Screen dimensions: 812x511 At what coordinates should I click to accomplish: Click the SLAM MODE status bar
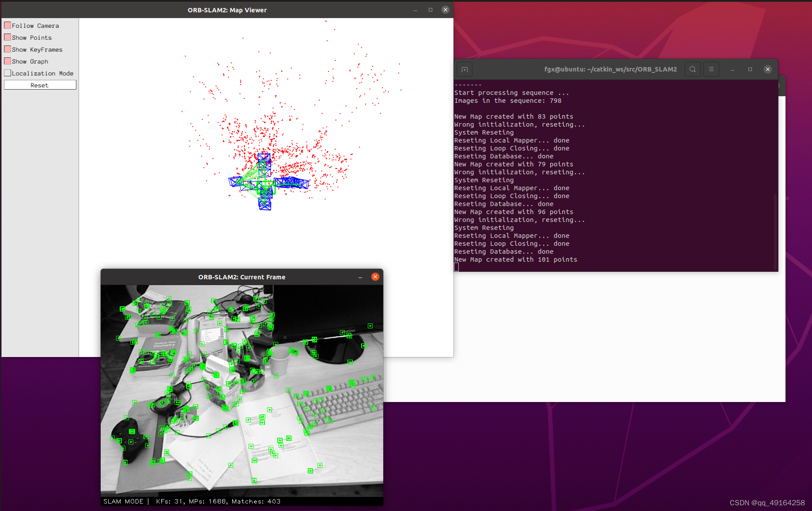(123, 501)
